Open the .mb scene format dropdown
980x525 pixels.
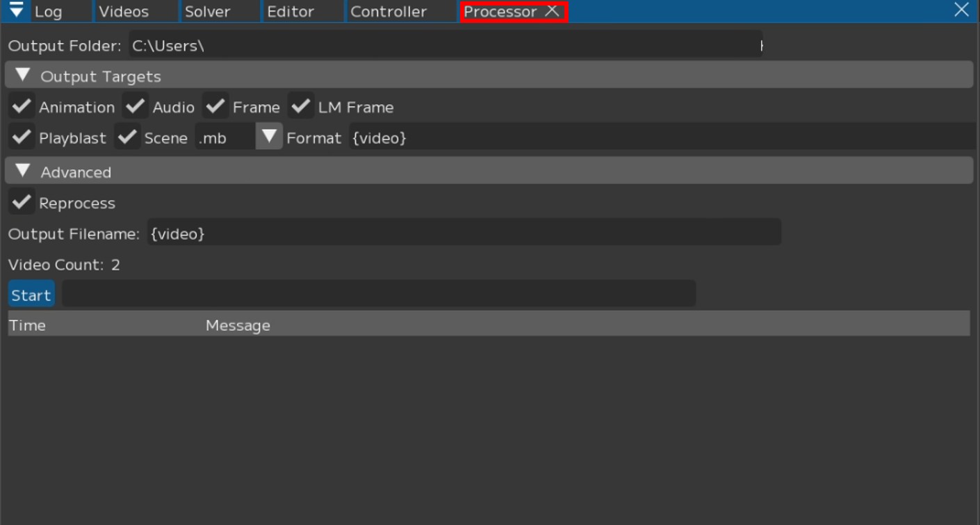click(269, 137)
